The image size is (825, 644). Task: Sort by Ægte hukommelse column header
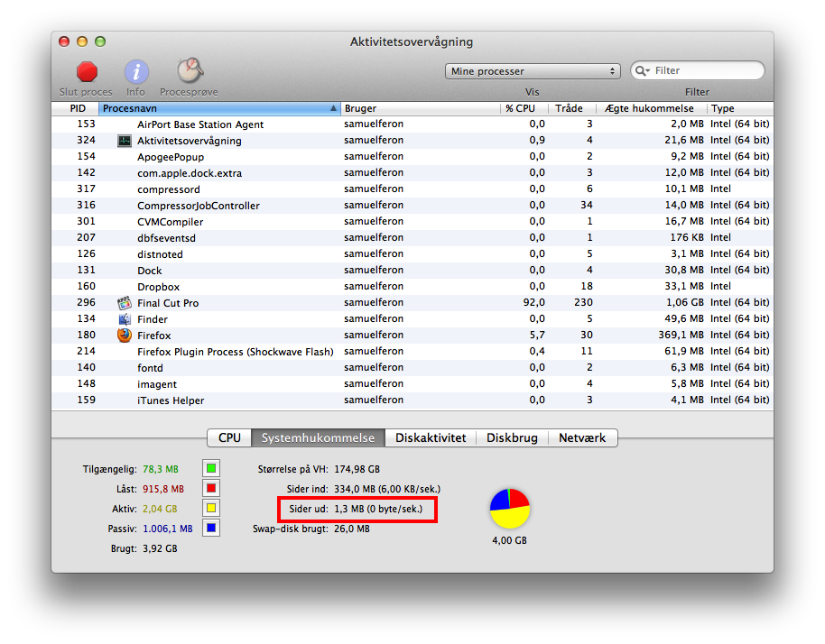pos(651,108)
